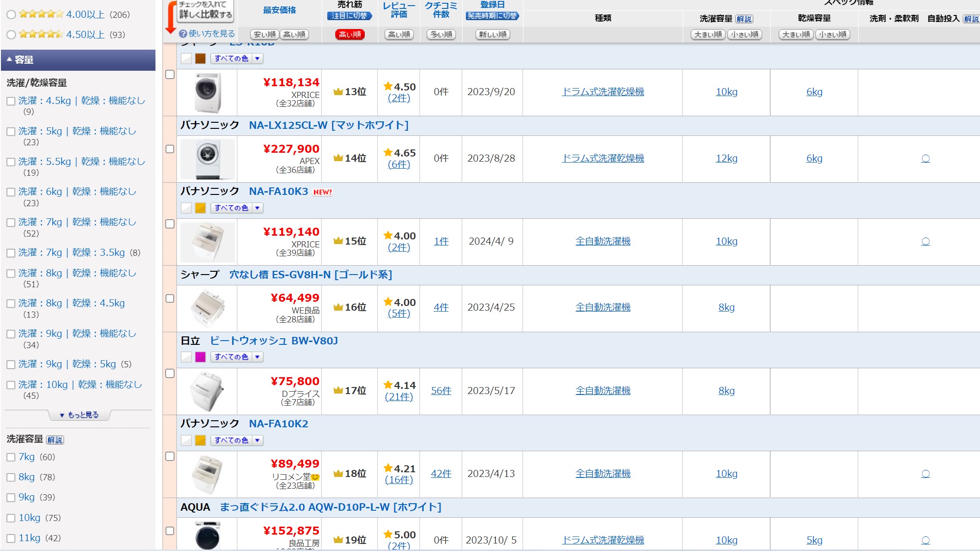Click 12kg washing capacity link
Viewport: 980px width, 551px height.
[726, 158]
